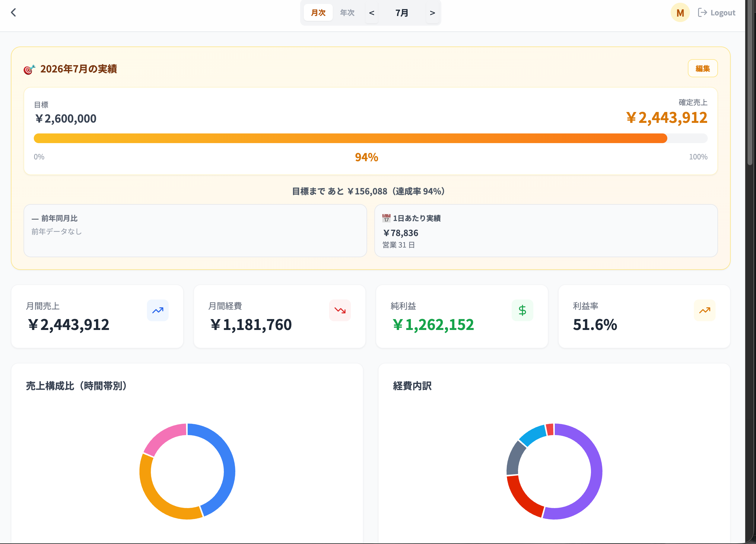This screenshot has width=756, height=544.
Task: Click the 月間売上 card label
Action: tap(43, 306)
